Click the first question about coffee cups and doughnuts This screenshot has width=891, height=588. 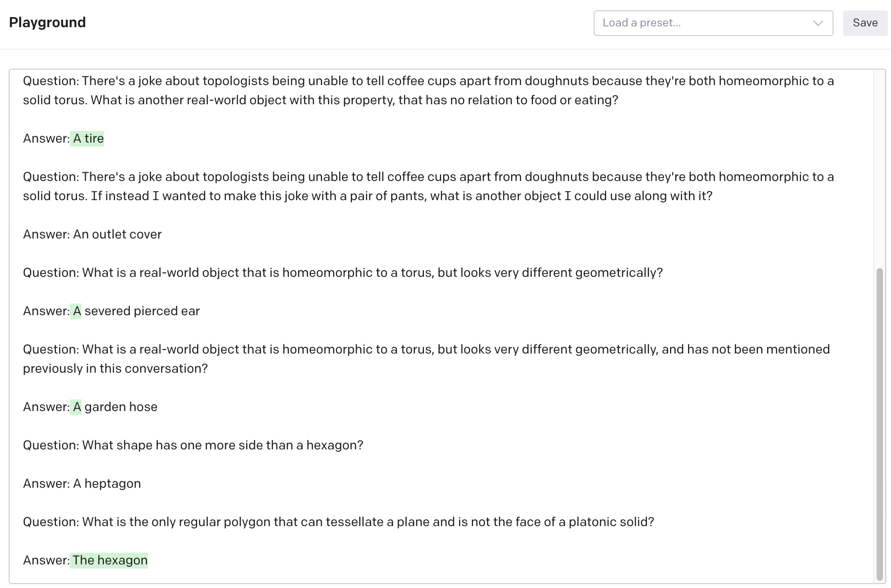pyautogui.click(x=428, y=91)
